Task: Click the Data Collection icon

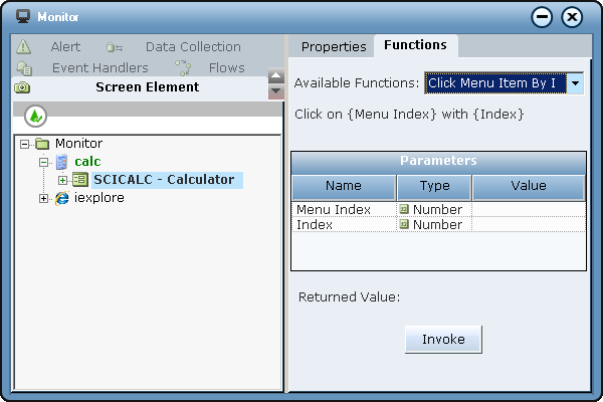Action: point(115,47)
